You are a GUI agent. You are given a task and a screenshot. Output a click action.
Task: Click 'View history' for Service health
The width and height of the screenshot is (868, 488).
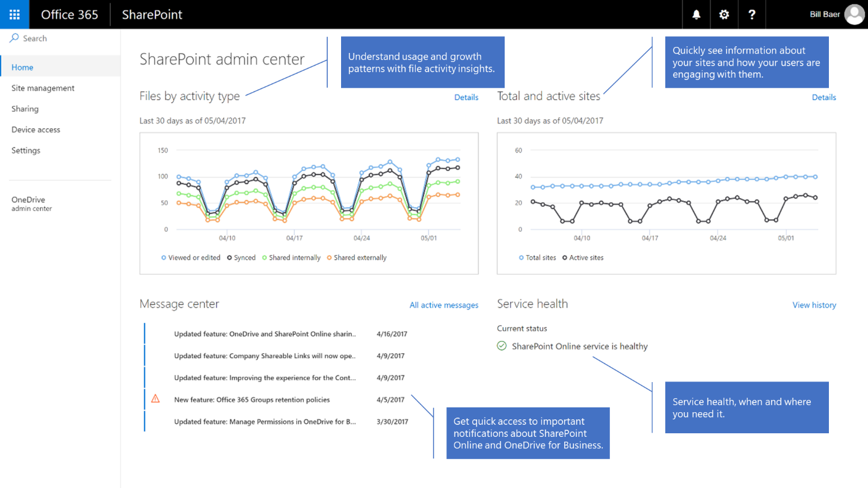click(x=814, y=305)
